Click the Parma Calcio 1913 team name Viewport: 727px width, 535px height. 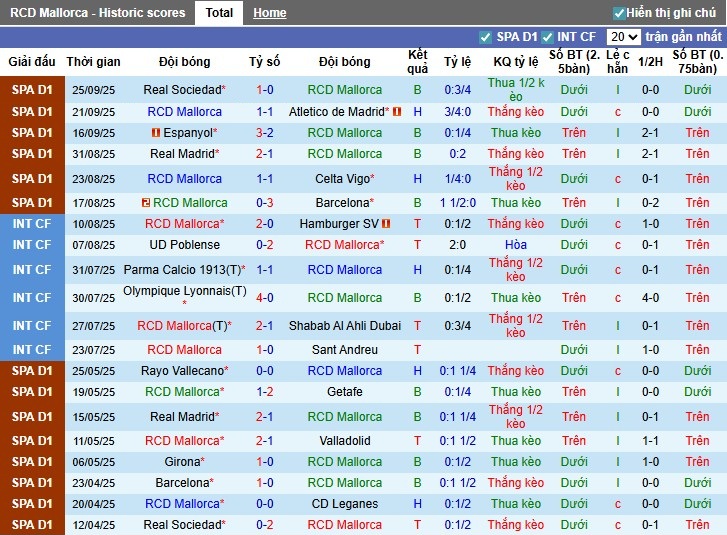184,270
